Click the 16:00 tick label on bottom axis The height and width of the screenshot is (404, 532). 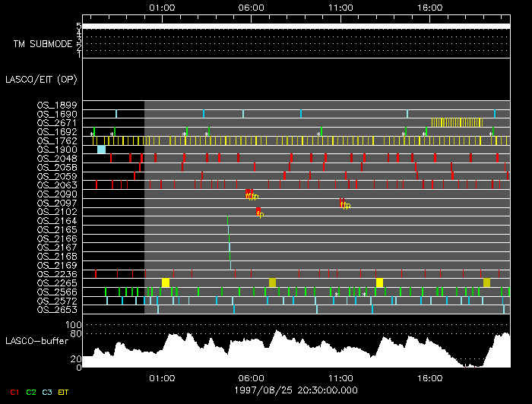click(x=430, y=377)
